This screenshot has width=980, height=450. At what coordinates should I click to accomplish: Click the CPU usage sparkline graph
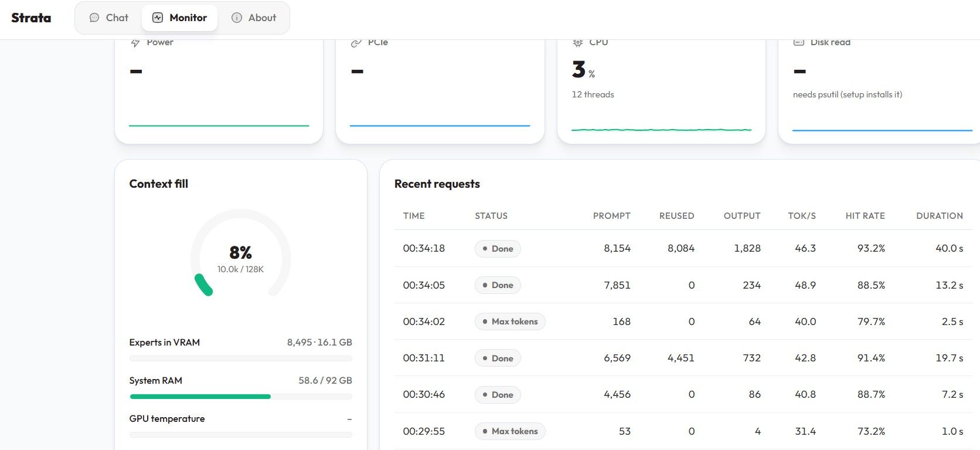661,129
